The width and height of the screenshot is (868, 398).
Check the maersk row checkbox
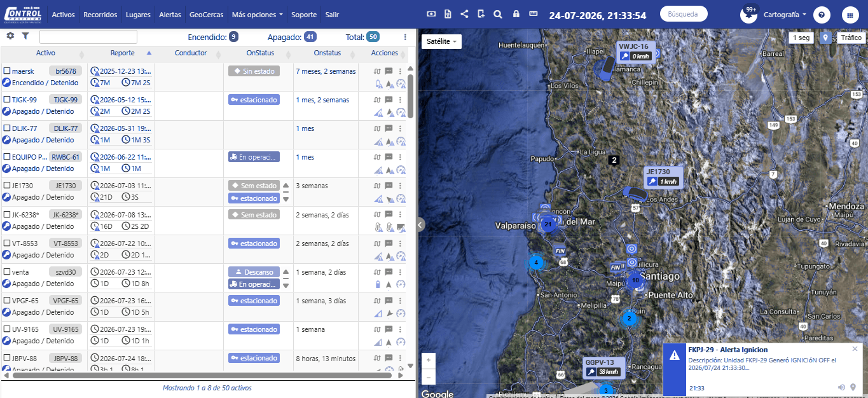(7, 71)
